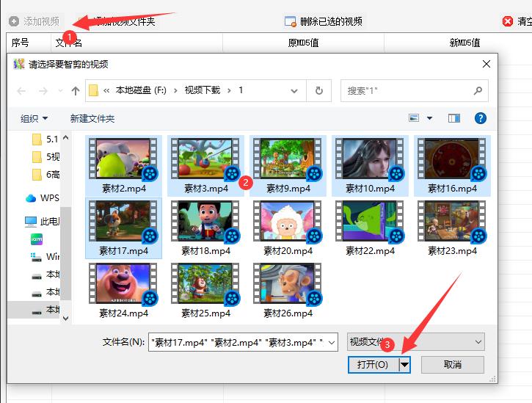Click the 打开(O) button

coord(374,365)
